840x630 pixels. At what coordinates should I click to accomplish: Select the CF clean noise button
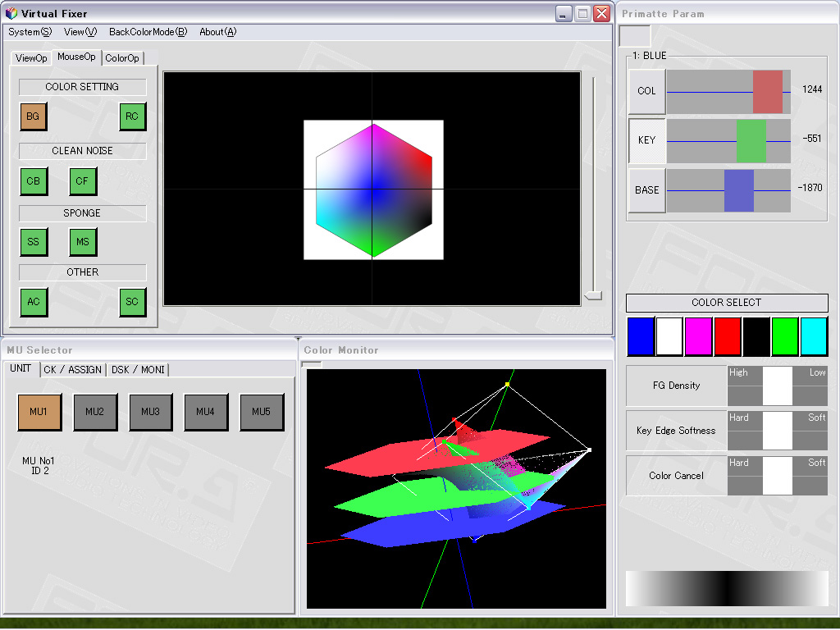tap(82, 180)
